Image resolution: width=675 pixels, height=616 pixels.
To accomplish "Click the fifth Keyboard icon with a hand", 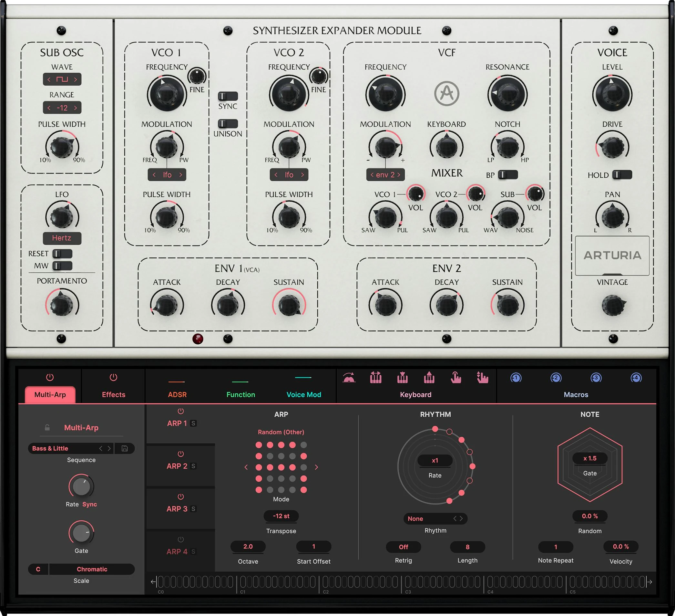I will pyautogui.click(x=456, y=378).
